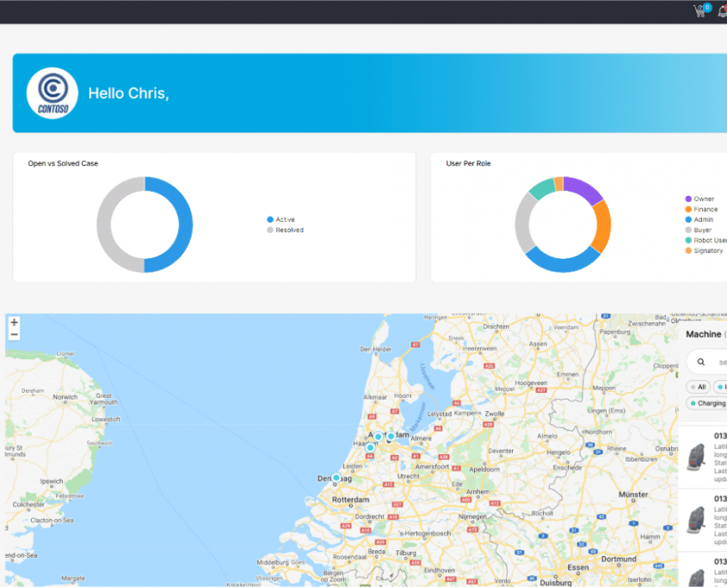Zoom out on the map

15,335
